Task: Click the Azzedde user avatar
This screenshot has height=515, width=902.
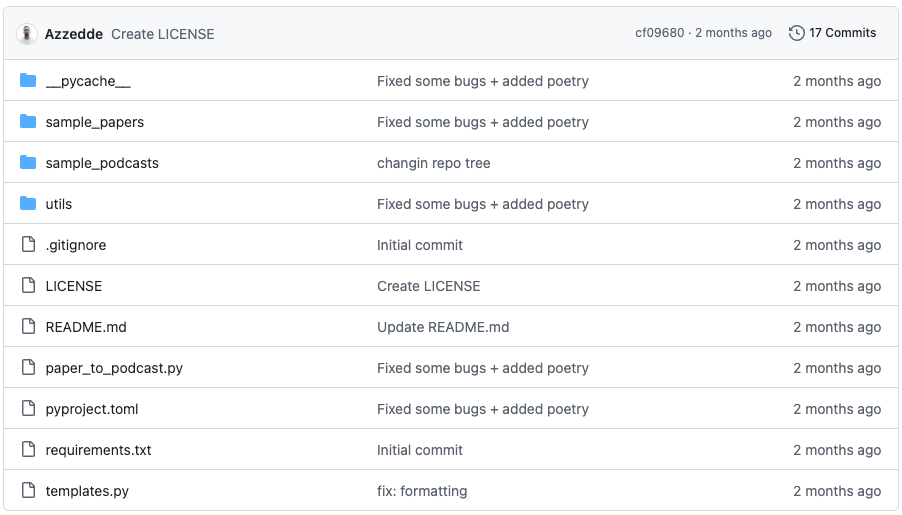Action: coord(26,34)
